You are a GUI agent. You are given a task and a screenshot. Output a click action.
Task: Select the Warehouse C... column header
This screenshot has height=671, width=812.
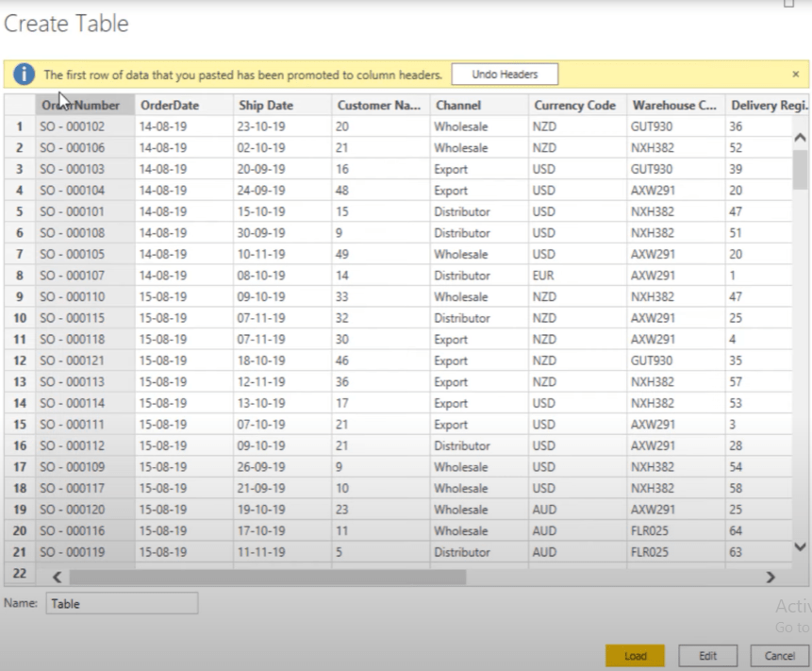click(676, 105)
